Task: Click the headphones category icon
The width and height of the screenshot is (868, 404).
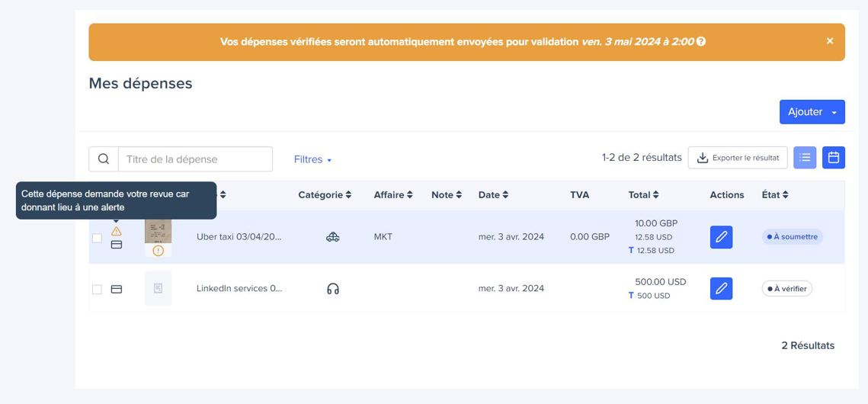Action: [x=333, y=288]
